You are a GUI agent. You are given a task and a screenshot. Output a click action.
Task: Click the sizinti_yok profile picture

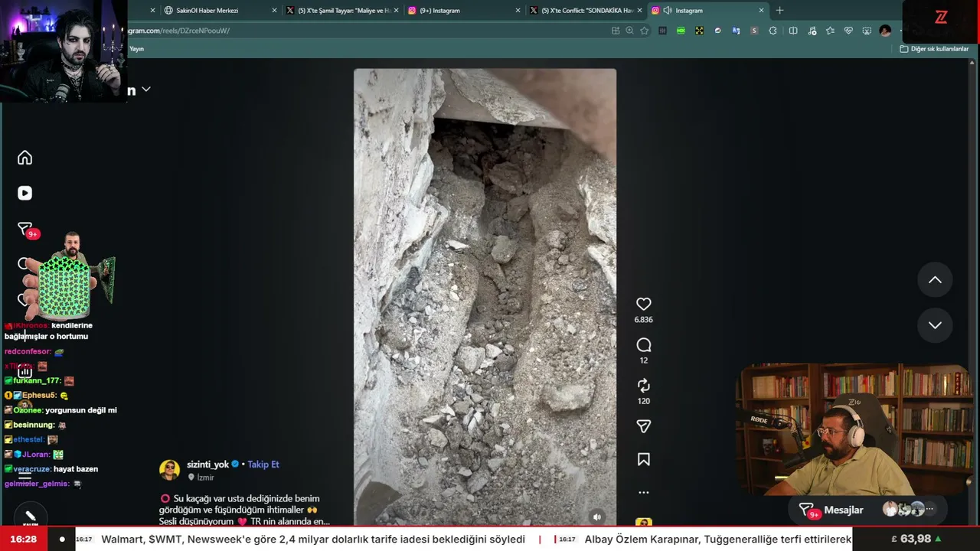click(x=169, y=470)
